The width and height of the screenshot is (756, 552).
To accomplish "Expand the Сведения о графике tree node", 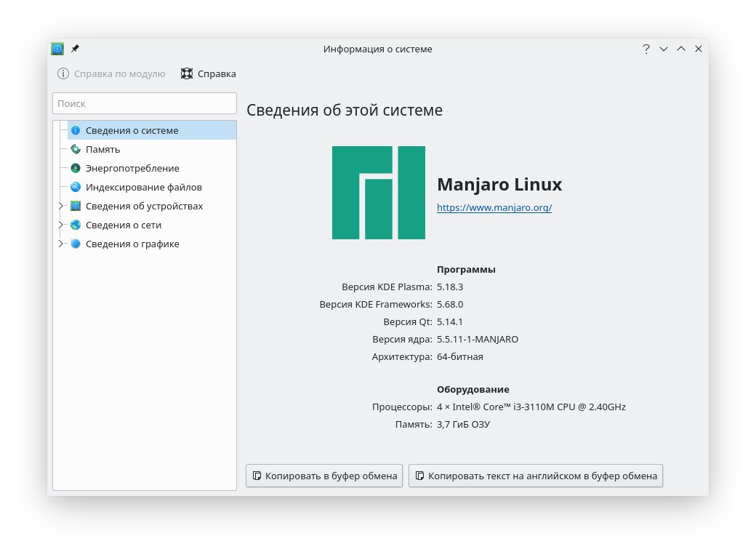I will pyautogui.click(x=61, y=244).
